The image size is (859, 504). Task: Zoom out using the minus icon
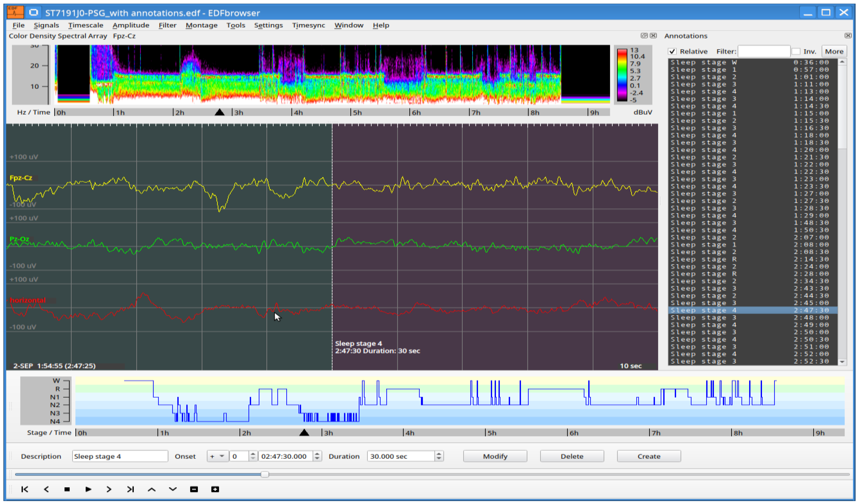(194, 489)
